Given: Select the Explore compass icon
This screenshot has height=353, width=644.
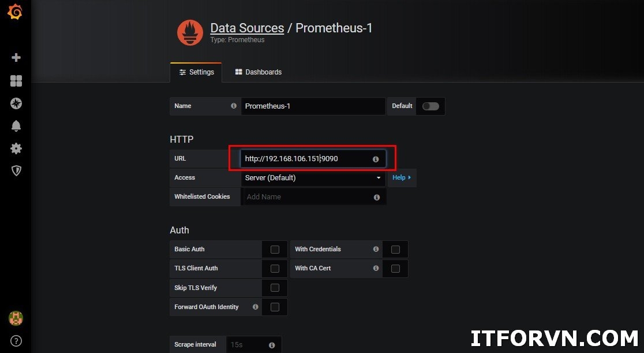Looking at the screenshot, I should coord(16,103).
